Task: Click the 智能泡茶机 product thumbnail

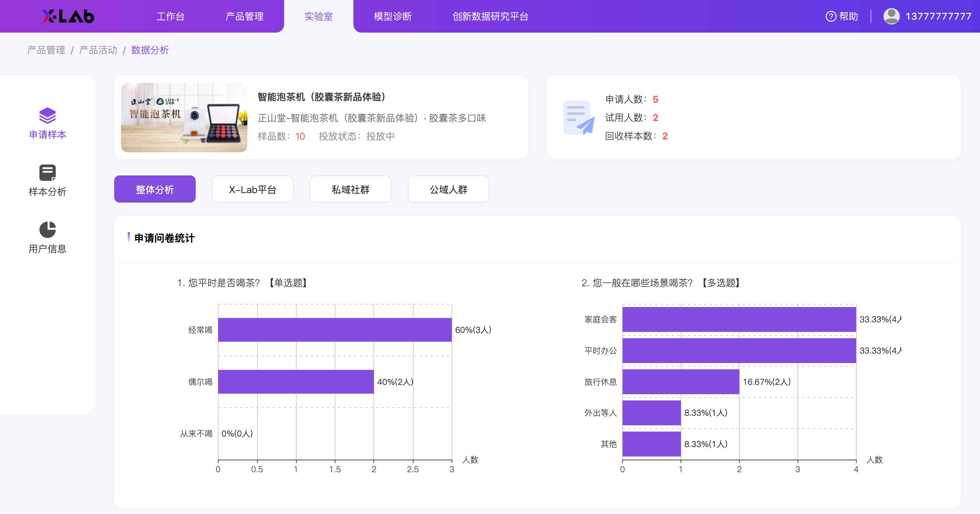Action: coord(184,118)
